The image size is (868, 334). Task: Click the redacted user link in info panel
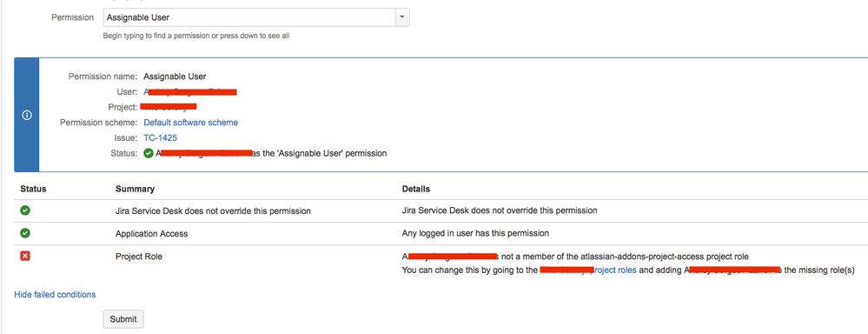tap(190, 92)
